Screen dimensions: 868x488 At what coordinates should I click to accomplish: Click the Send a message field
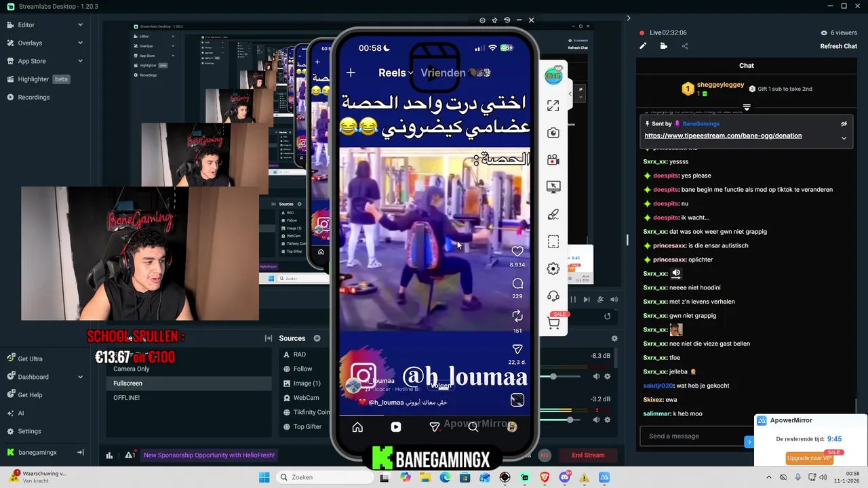pos(692,436)
